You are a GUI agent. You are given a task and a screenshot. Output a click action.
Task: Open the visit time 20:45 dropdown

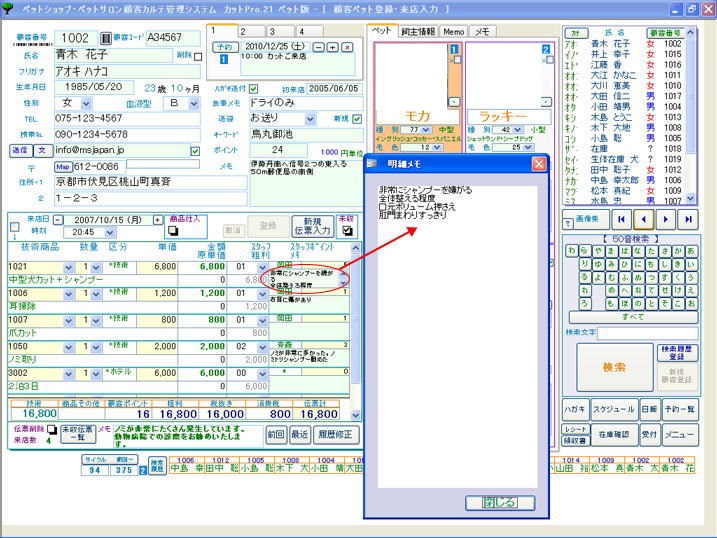coord(110,232)
